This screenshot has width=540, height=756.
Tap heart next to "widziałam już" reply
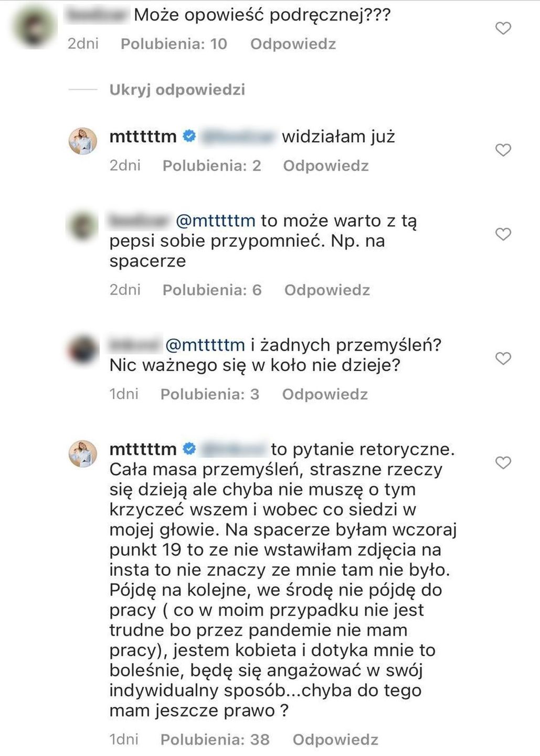(503, 150)
